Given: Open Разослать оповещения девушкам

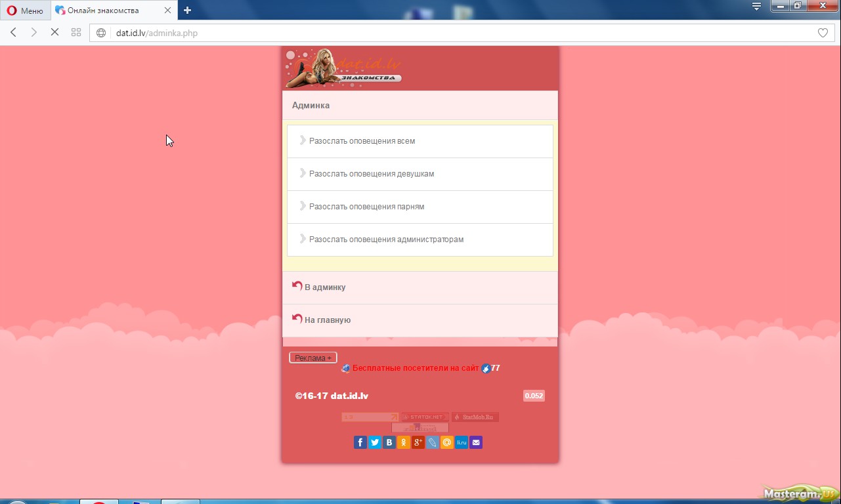Looking at the screenshot, I should coord(420,174).
